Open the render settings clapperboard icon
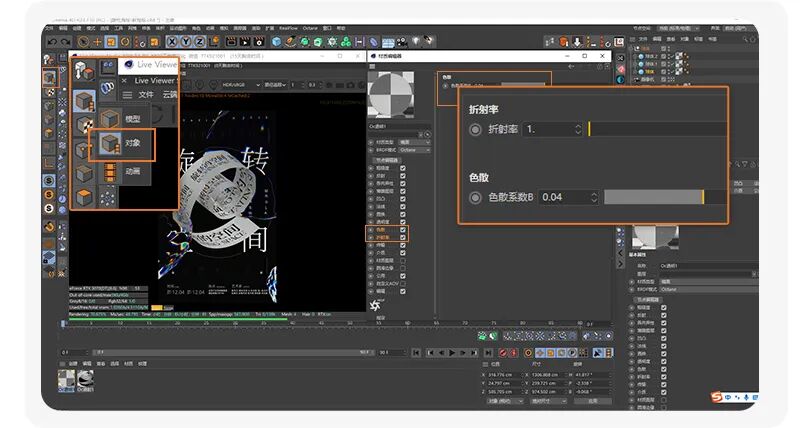Screen dimensions: 800x428 [259, 42]
